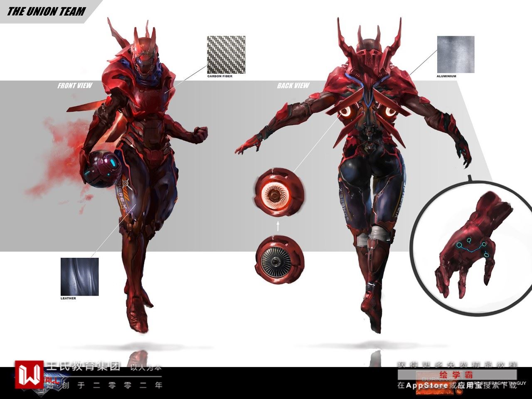Click the aluminium texture swatch
This screenshot has height=399, width=532.
point(456,54)
